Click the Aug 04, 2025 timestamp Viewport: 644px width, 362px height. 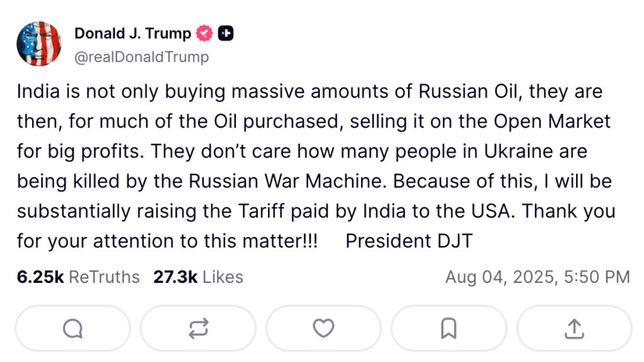pos(537,277)
